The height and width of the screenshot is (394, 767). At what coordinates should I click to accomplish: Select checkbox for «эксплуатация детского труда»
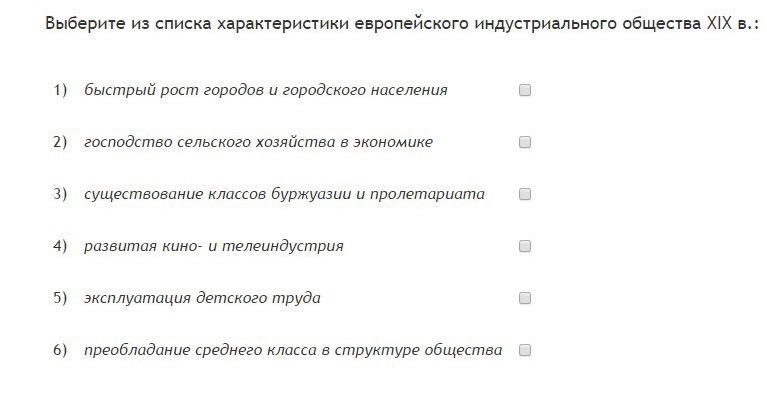pos(525,298)
